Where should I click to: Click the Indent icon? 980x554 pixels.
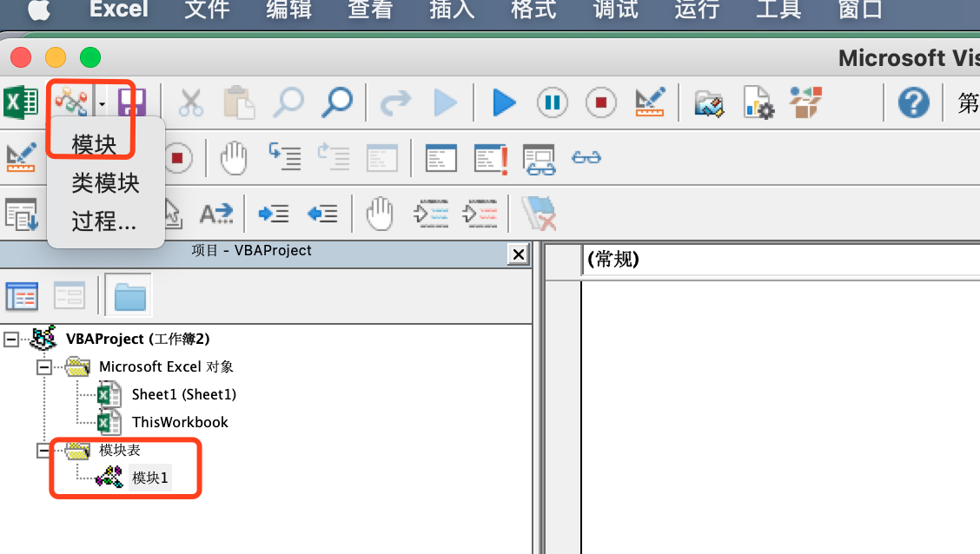273,214
